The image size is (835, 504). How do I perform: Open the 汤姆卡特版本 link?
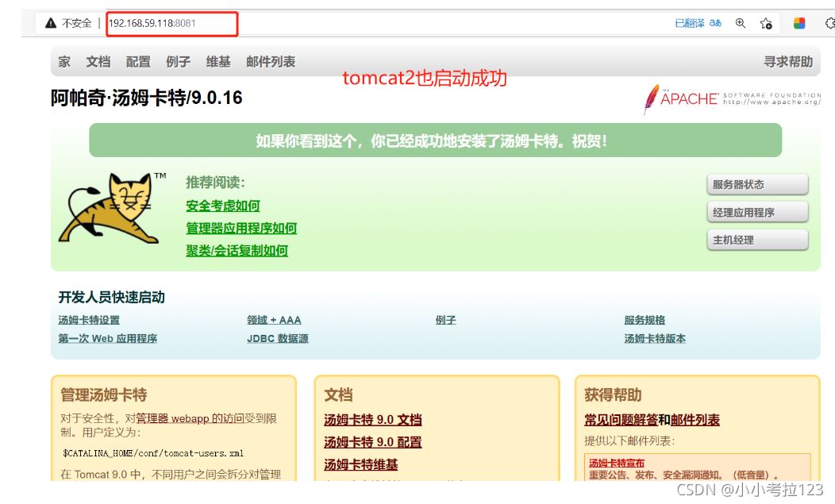tap(655, 338)
